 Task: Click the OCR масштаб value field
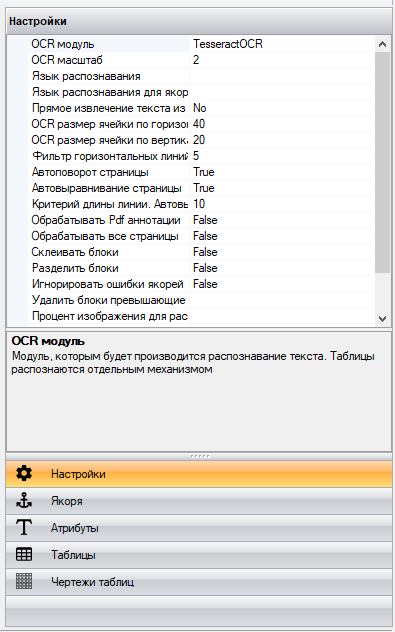(282, 60)
